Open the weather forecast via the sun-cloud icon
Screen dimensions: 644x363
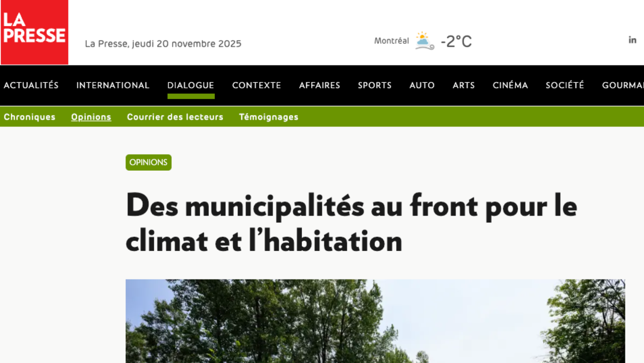[423, 40]
